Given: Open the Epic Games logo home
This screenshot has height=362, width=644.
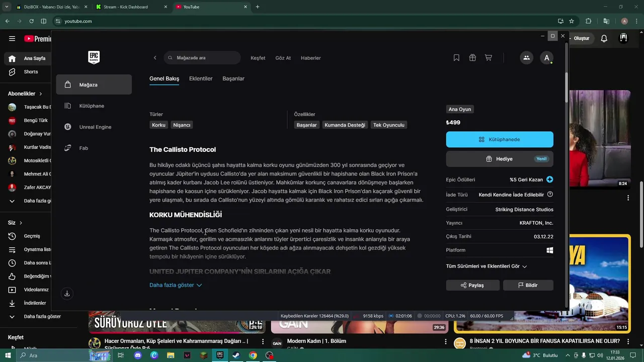Looking at the screenshot, I should [x=94, y=57].
